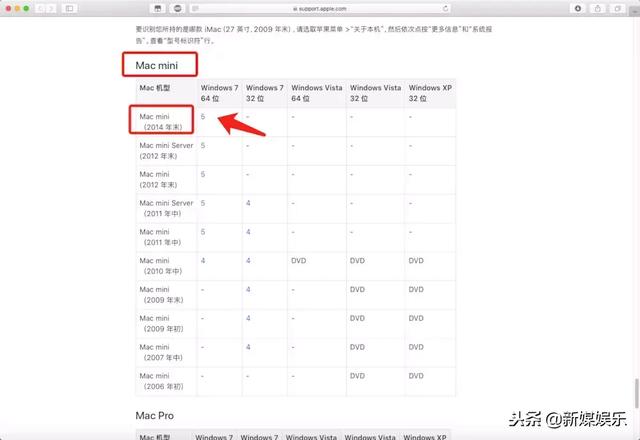Open link 4 in Mac mini (2009 年末) row
This screenshot has width=640, height=440.
(248, 289)
